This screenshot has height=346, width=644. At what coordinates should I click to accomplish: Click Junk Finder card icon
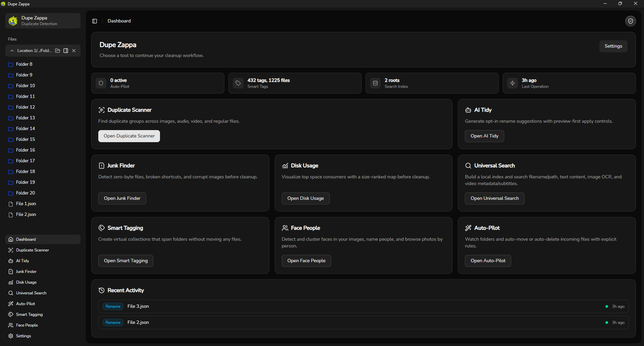pyautogui.click(x=101, y=166)
